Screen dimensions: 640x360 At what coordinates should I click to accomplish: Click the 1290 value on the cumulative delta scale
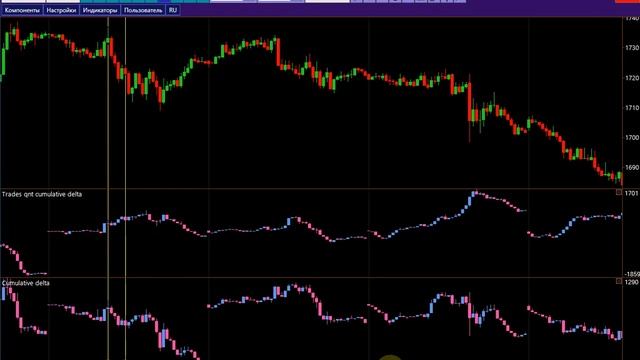632,282
